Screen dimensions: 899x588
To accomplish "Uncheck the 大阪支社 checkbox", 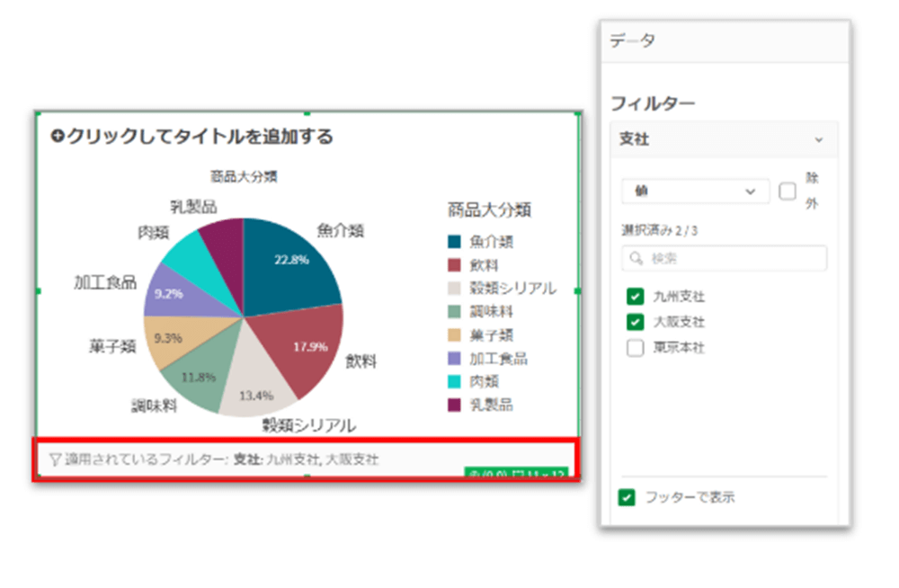I will click(636, 322).
